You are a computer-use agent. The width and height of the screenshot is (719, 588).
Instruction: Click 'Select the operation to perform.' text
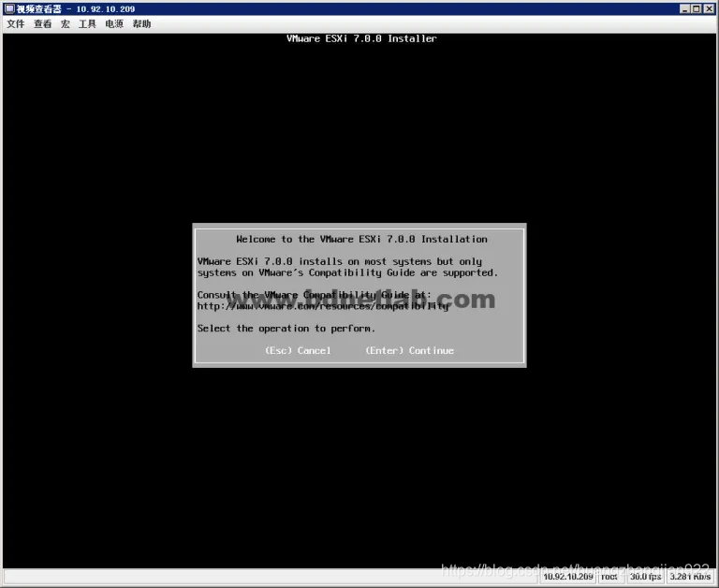[x=286, y=329]
